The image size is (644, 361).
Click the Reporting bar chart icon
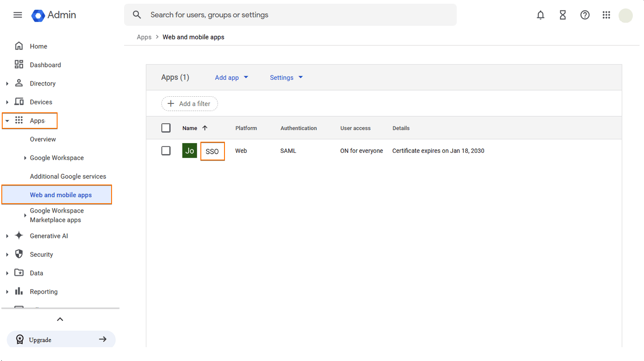pos(19,291)
